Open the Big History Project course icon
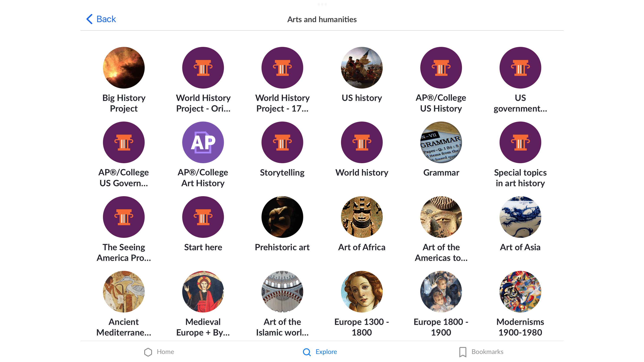This screenshot has width=644, height=362. (x=124, y=68)
